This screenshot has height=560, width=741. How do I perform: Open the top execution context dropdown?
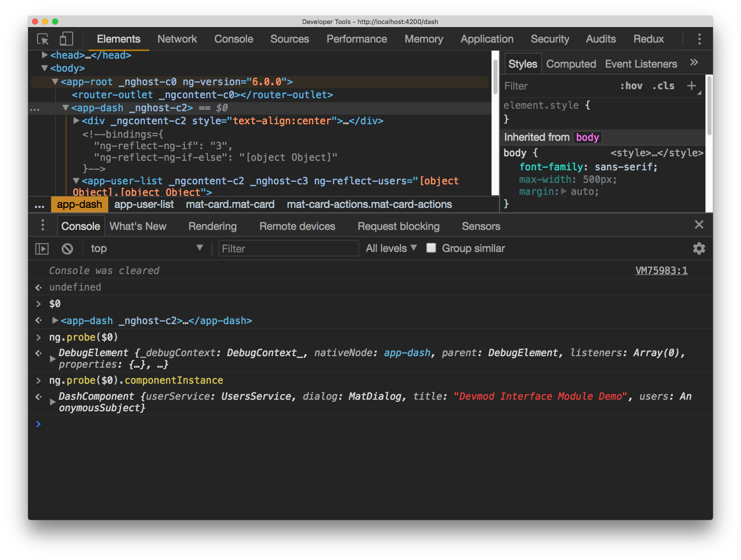tap(146, 248)
